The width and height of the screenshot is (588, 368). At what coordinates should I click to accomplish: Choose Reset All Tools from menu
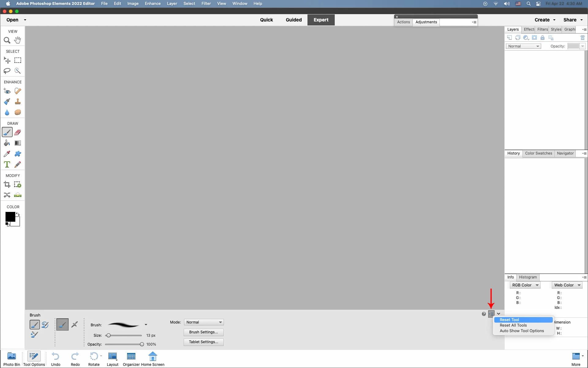513,325
